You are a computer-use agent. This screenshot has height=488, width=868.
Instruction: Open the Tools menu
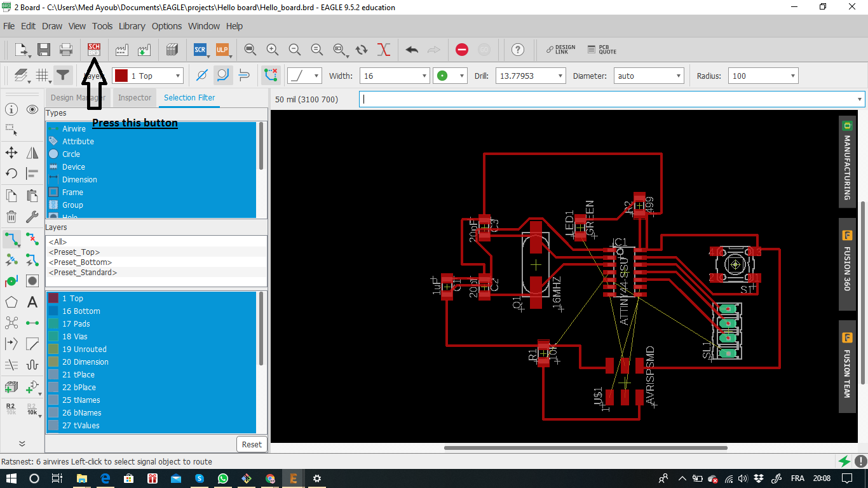[x=102, y=26]
